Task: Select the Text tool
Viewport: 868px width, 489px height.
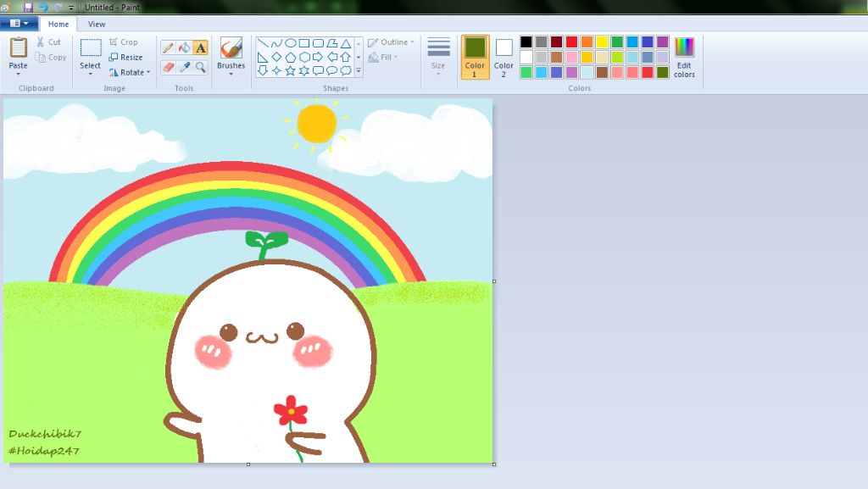Action: (200, 47)
